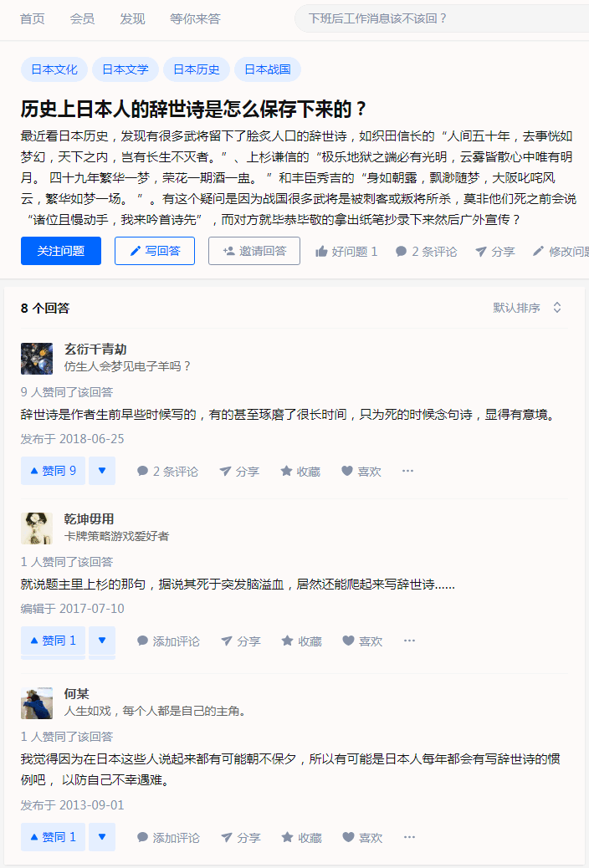Open the 等你来答 navigation tab

[195, 19]
